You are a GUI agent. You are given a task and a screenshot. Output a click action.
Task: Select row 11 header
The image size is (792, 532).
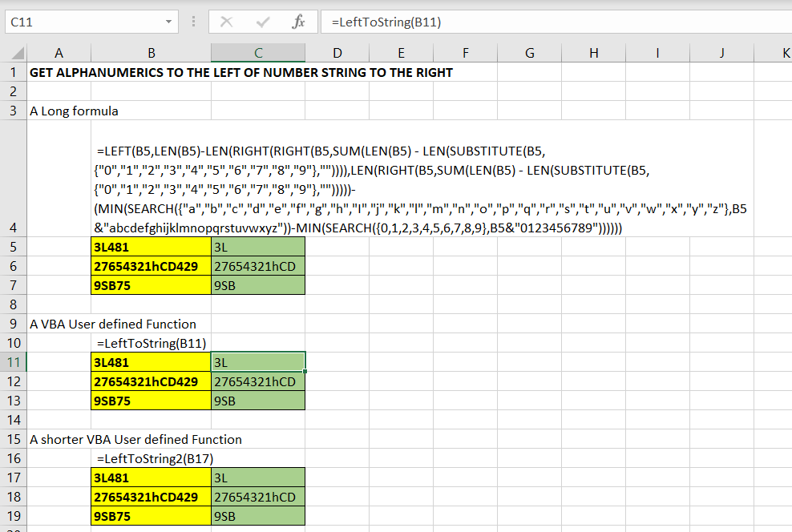[x=13, y=363]
